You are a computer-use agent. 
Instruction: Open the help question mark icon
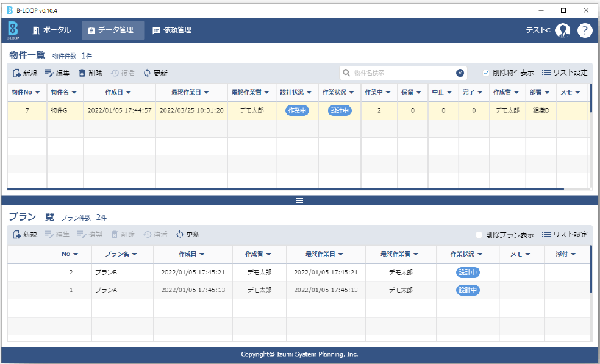click(585, 30)
